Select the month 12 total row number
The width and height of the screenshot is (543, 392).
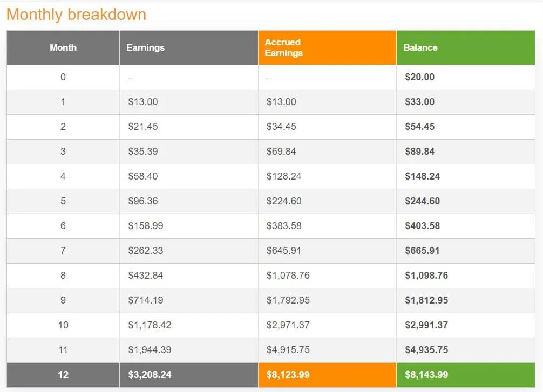click(63, 375)
